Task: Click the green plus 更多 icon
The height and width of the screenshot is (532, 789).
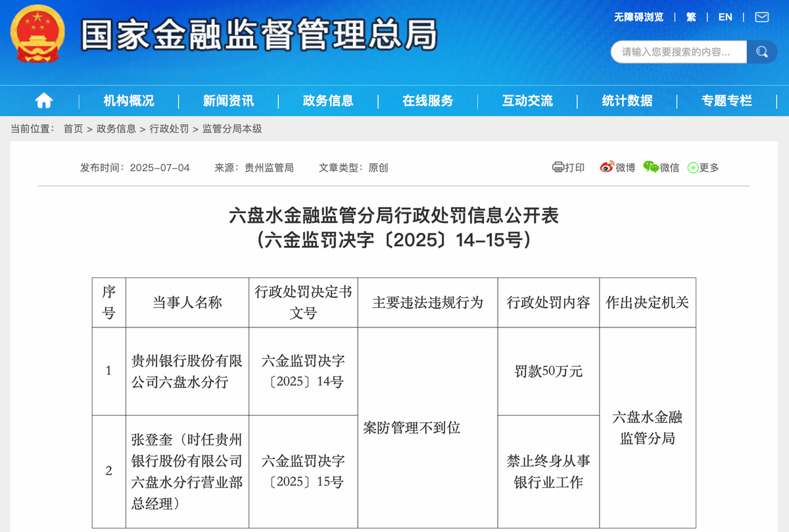Action: [x=692, y=168]
